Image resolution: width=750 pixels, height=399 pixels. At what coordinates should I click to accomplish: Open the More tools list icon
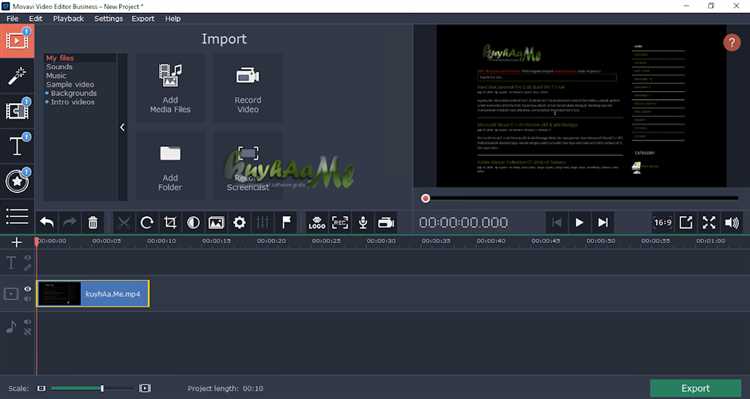(17, 216)
